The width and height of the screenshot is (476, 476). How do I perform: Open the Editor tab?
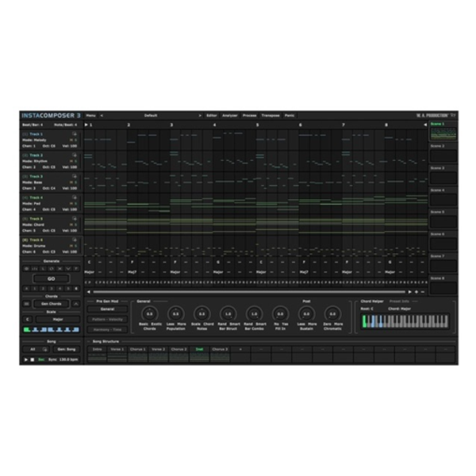tap(211, 116)
